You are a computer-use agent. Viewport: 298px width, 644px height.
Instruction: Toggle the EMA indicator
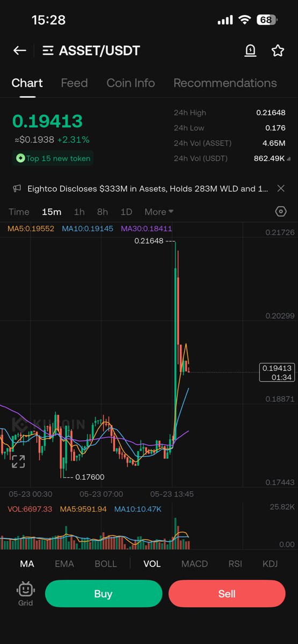click(64, 564)
